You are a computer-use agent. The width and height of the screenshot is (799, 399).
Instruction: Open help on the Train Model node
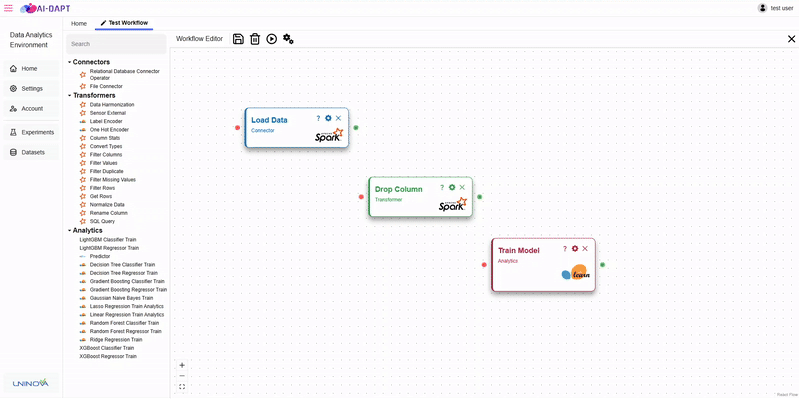(x=565, y=249)
